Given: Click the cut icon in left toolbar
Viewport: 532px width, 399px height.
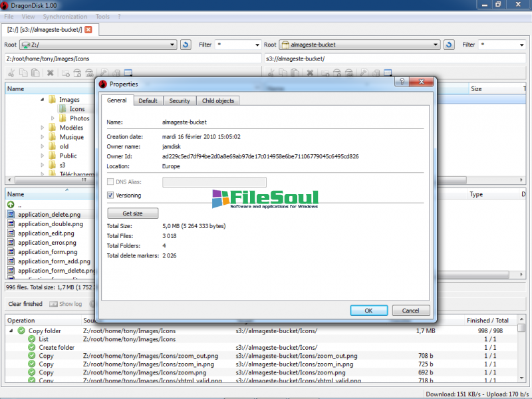Looking at the screenshot, I should 13,72.
